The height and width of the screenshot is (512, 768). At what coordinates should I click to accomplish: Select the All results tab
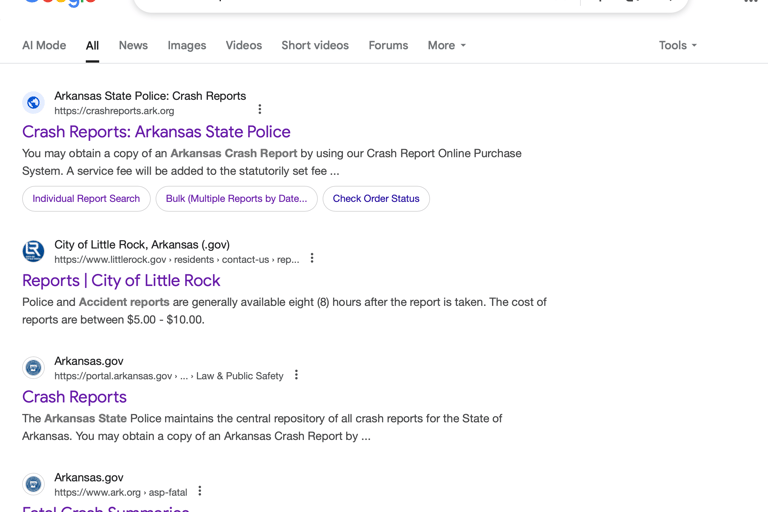93,46
